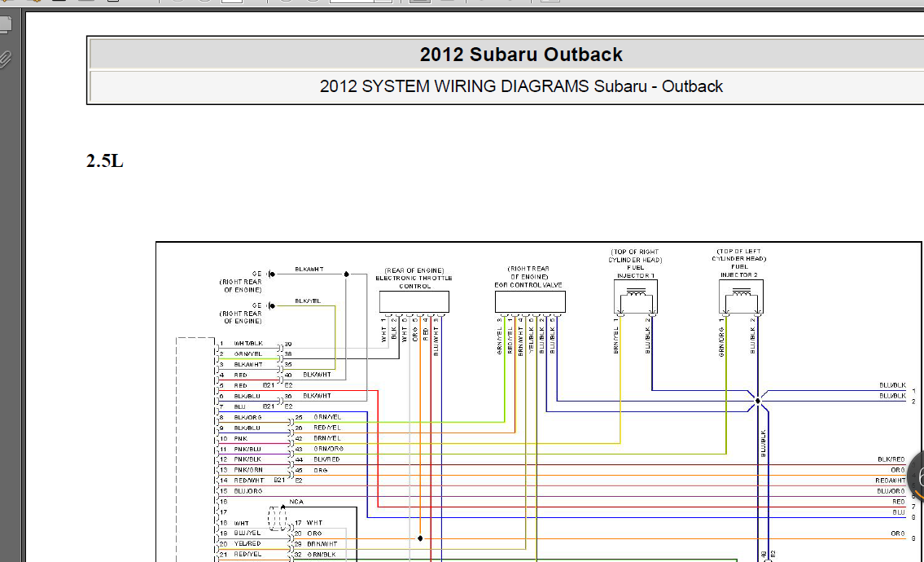Click '(TOP OF LEFT CYLINDER HEAD)' injector 2 label
Viewport: 924px width, 562px height.
(739, 255)
